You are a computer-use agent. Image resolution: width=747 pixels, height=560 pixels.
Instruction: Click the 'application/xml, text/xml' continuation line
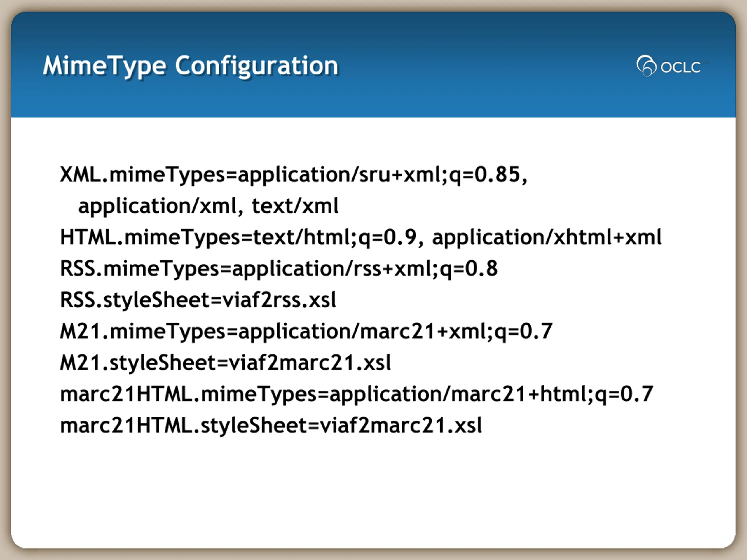[x=208, y=206]
